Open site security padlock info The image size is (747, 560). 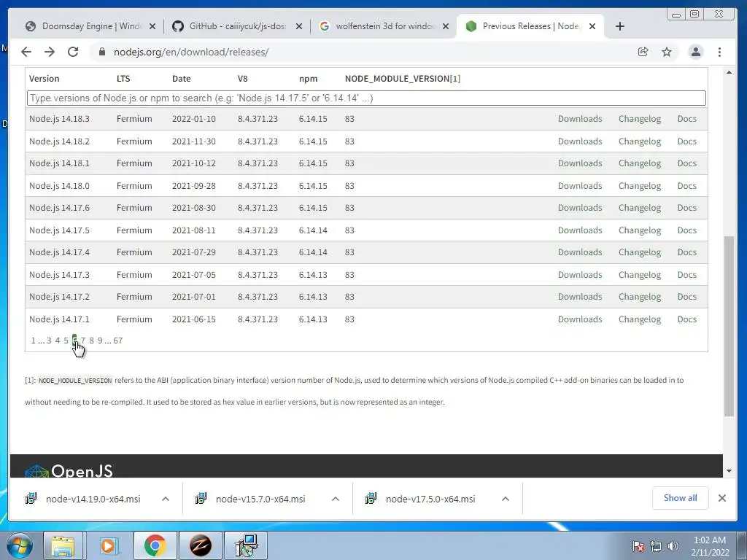(102, 52)
